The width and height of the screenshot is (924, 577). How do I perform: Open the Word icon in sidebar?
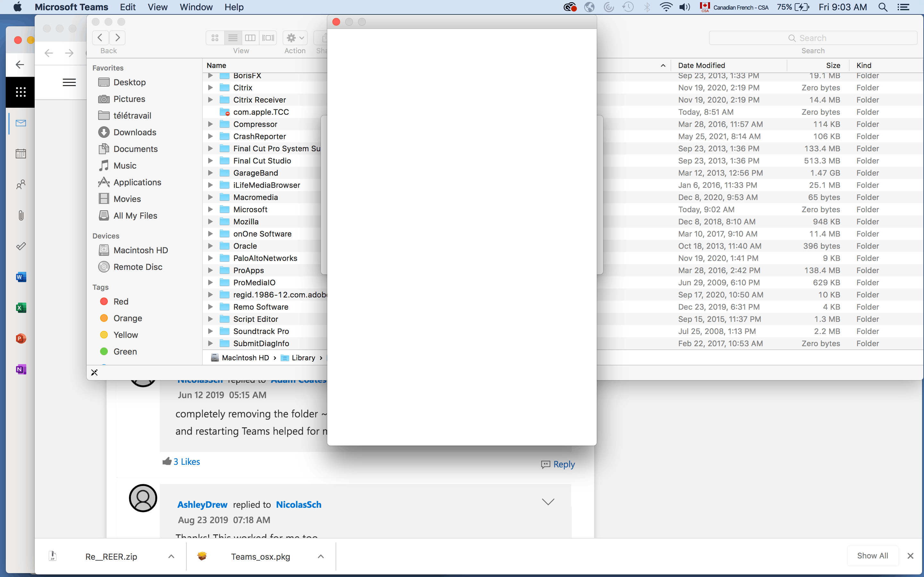(x=21, y=277)
